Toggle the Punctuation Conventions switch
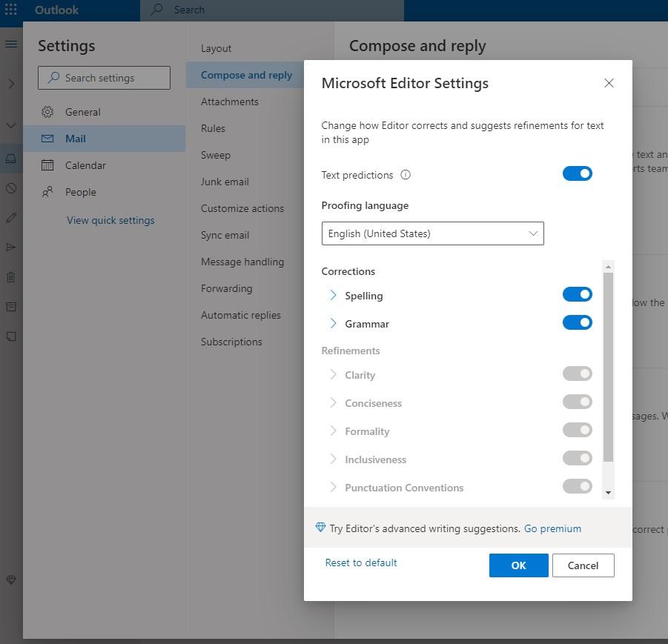The width and height of the screenshot is (668, 644). click(578, 486)
